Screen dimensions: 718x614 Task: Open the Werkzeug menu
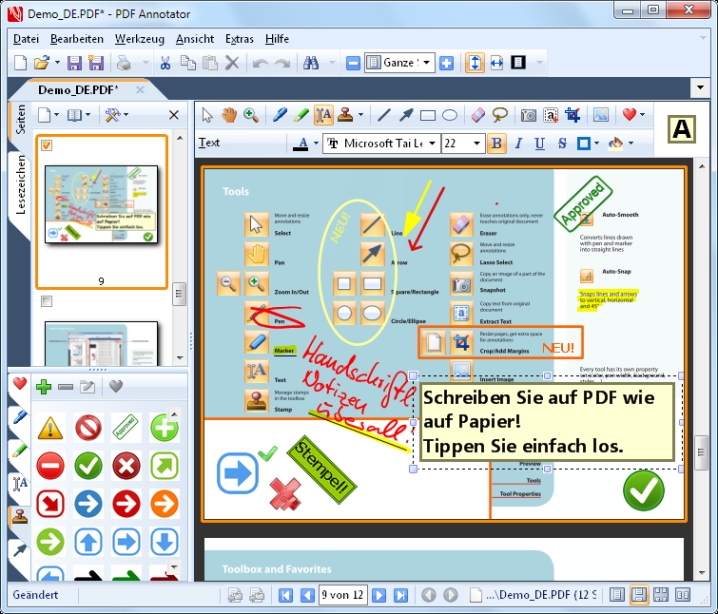(x=139, y=39)
